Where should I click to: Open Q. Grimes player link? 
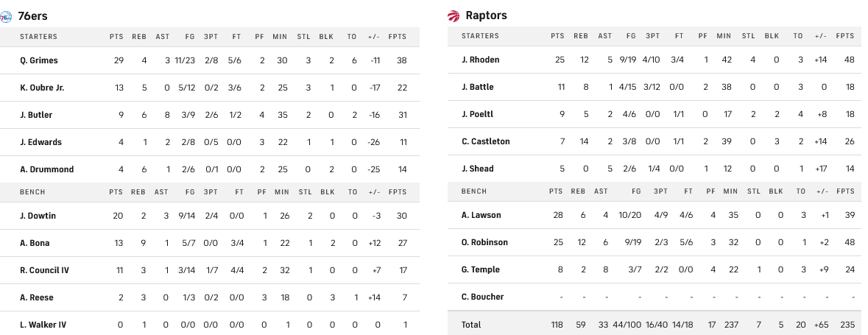point(39,60)
